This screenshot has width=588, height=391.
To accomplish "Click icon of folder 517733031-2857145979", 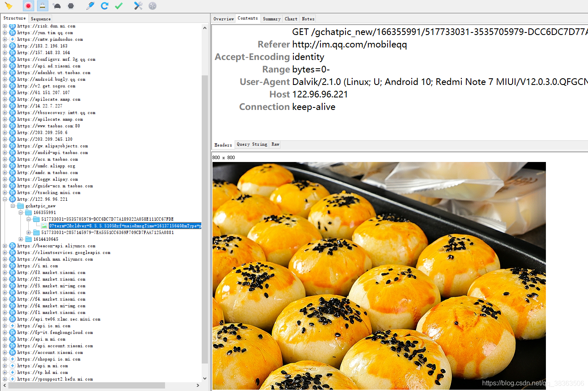I will [36, 233].
